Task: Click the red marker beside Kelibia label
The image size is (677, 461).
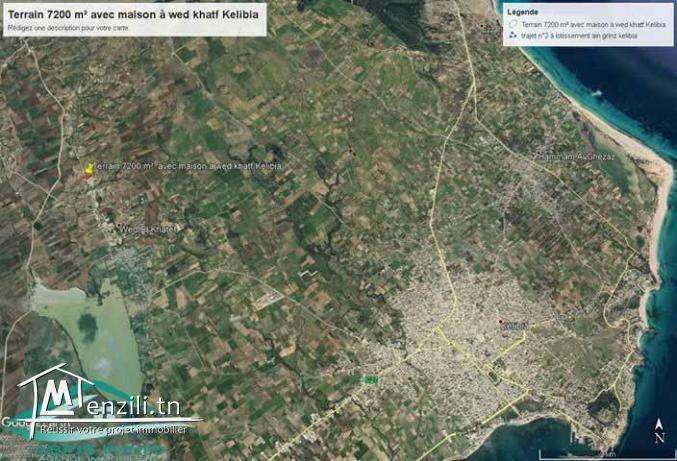Action: [x=500, y=321]
